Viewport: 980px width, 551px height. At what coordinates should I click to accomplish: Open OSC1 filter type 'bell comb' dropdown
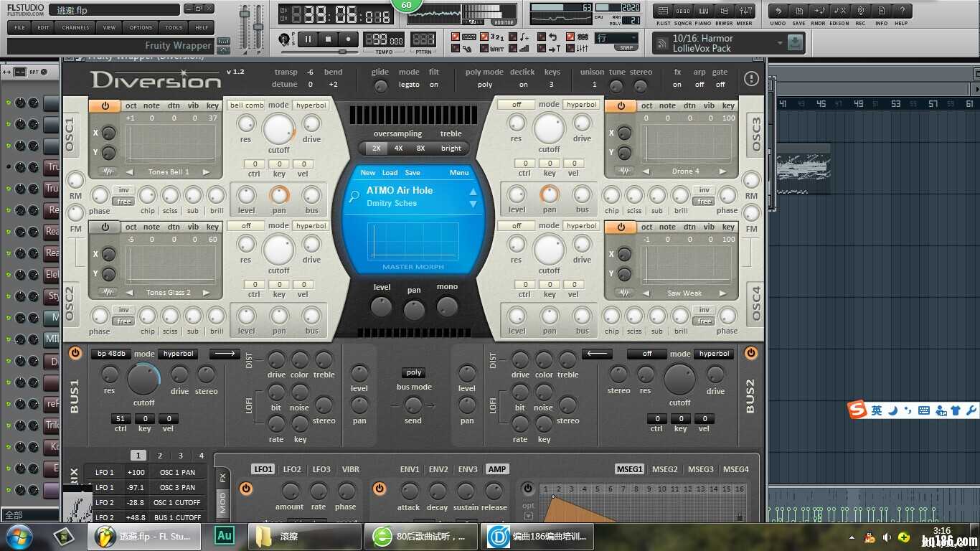(246, 105)
